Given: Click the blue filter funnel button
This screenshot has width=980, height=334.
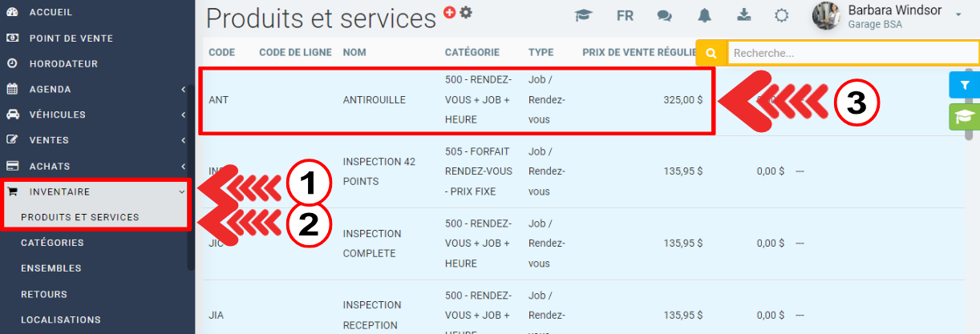Looking at the screenshot, I should pos(965,85).
